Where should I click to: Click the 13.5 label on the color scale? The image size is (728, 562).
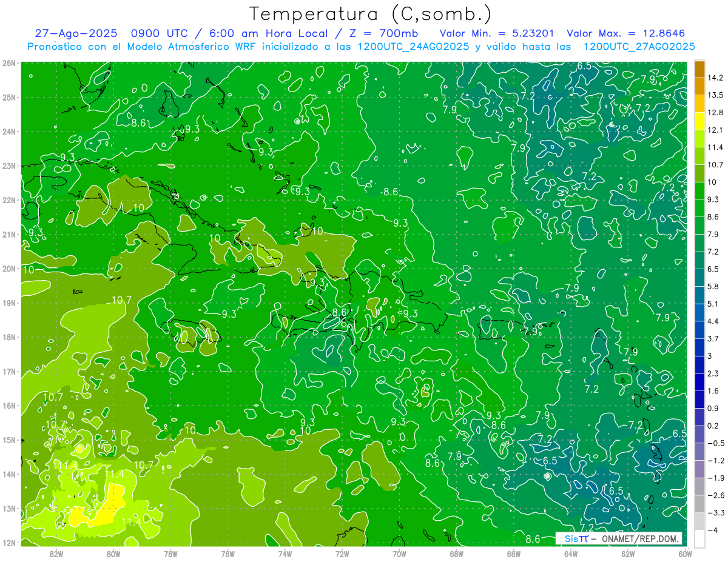point(715,95)
